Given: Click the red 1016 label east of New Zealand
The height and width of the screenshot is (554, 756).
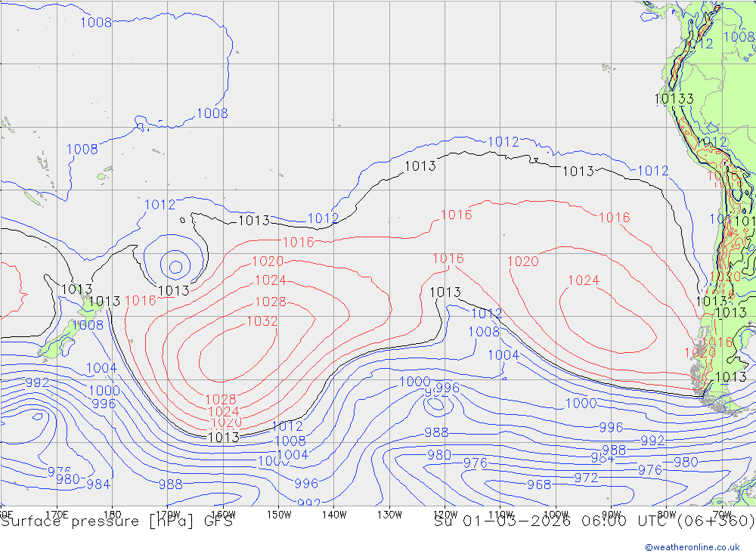Looking at the screenshot, I should pyautogui.click(x=141, y=301).
